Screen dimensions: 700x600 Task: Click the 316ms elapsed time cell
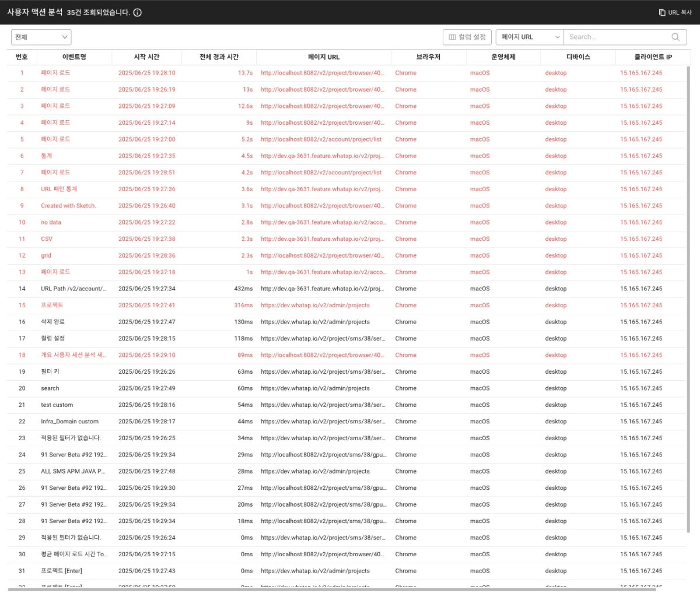[x=243, y=306]
